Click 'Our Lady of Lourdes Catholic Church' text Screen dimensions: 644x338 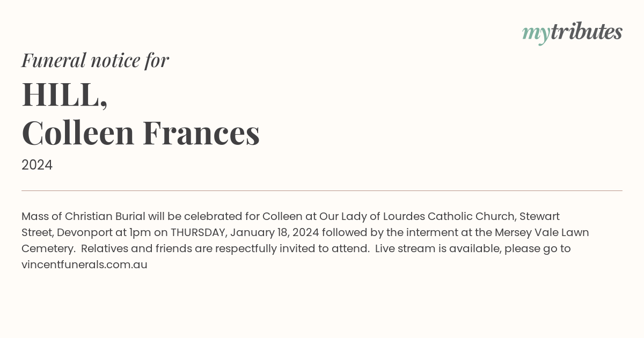417,217
